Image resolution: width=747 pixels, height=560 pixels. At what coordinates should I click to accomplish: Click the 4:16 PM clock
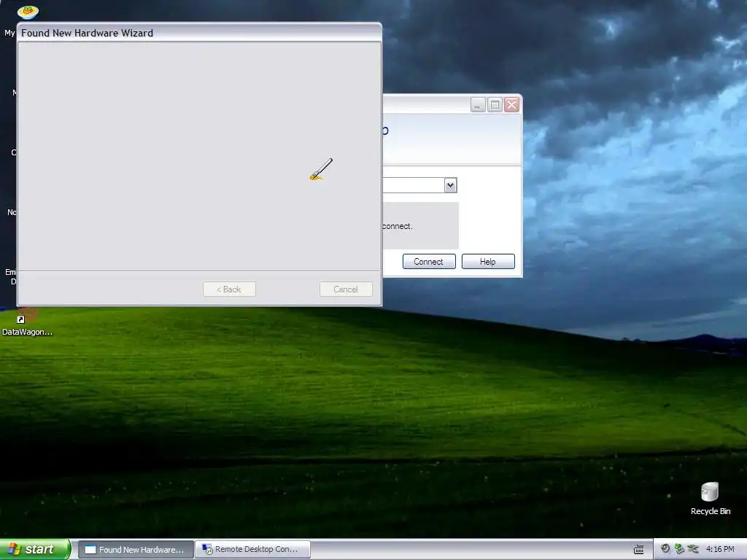(720, 549)
